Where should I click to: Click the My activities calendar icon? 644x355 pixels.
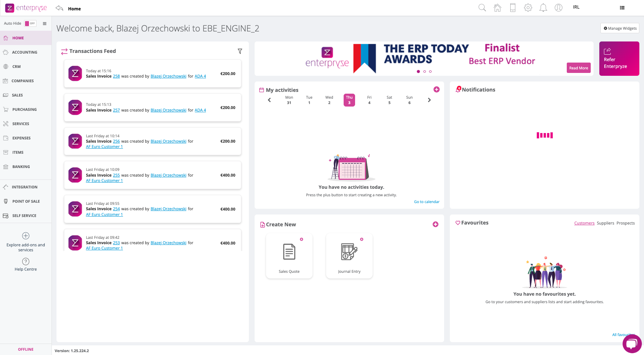262,90
